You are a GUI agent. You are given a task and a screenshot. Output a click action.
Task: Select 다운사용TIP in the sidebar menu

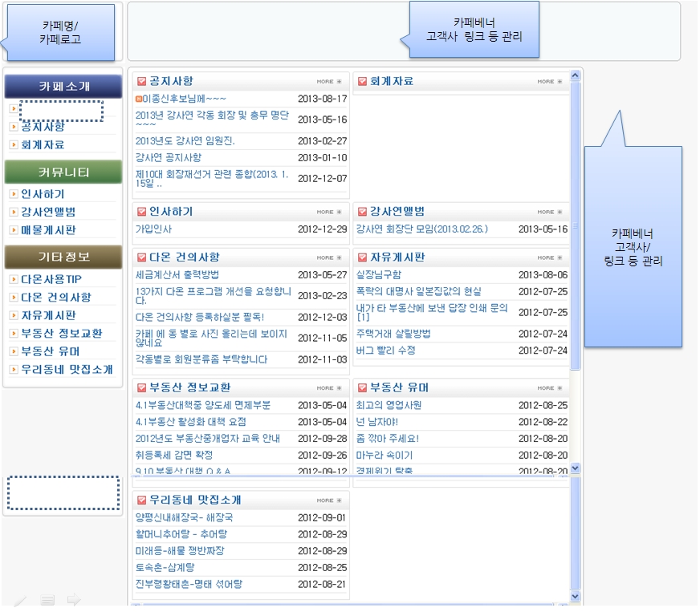51,279
